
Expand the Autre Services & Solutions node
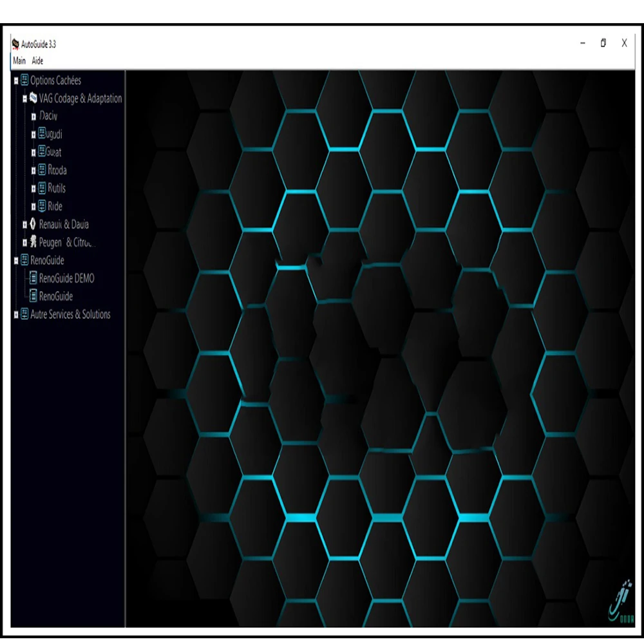(x=16, y=315)
